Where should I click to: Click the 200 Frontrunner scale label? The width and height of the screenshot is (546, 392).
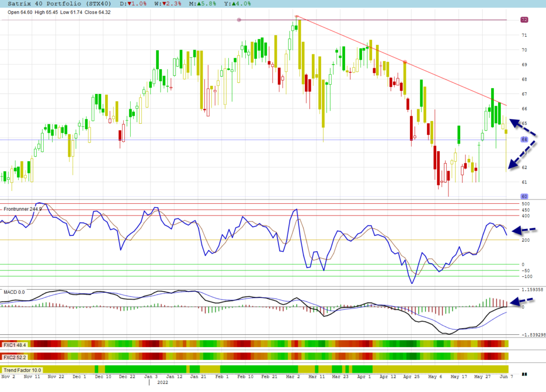pos(525,240)
